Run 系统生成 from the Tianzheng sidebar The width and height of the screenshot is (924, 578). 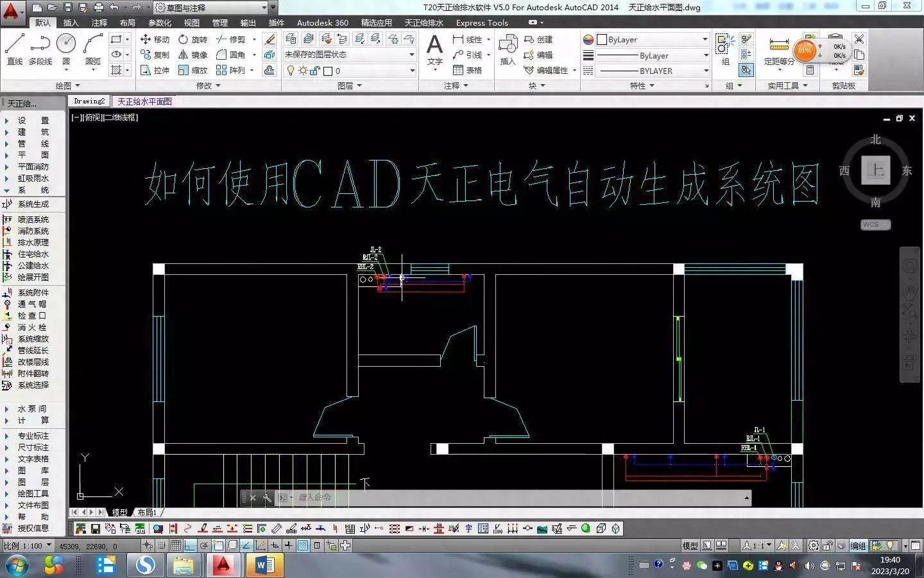[32, 204]
